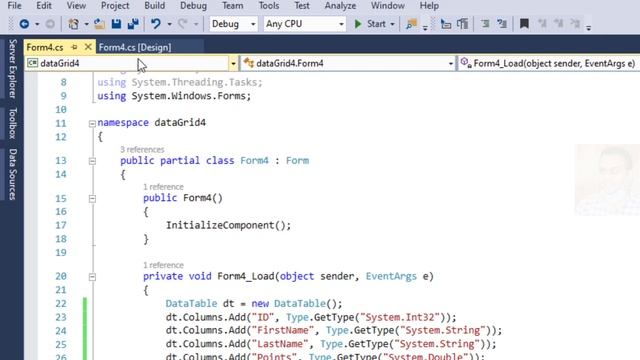Open the Tools menu

tap(269, 6)
